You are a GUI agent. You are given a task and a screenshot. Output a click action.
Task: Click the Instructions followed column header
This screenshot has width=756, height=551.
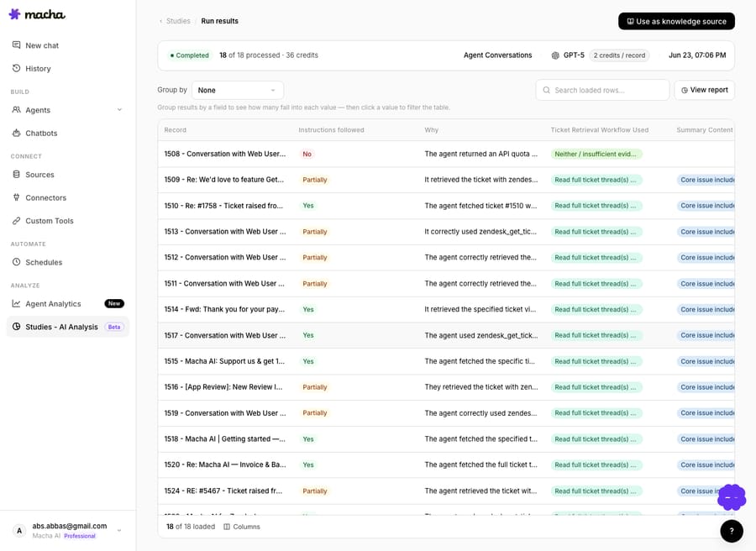click(331, 130)
